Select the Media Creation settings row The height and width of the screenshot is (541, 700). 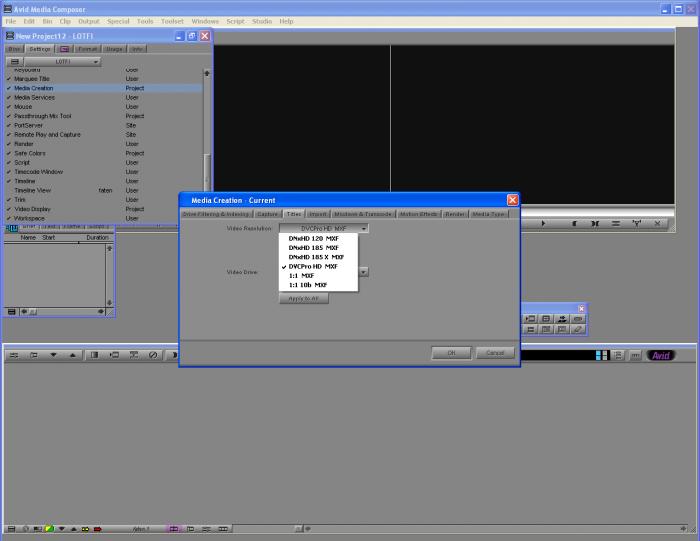[104, 88]
